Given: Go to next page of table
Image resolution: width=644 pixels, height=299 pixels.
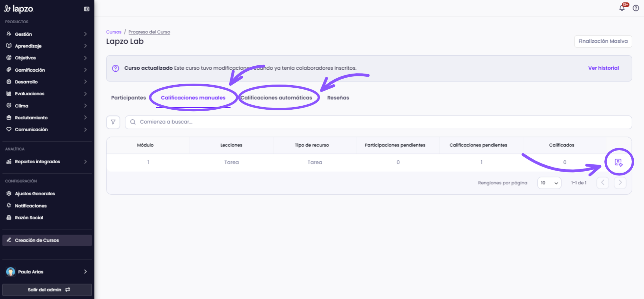Looking at the screenshot, I should 620,183.
